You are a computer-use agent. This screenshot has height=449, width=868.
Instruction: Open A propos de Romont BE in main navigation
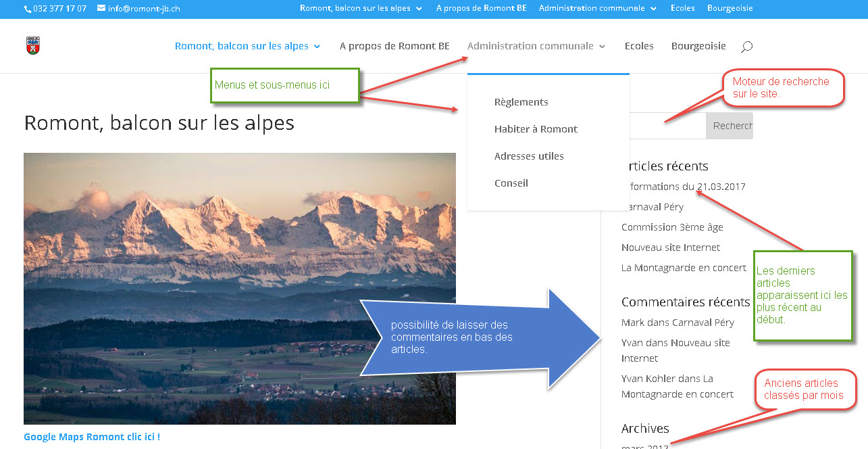[394, 46]
